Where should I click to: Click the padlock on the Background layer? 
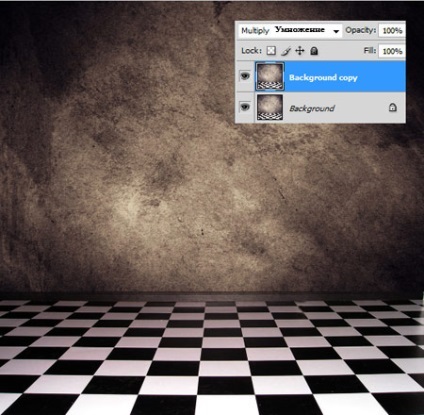tap(393, 108)
